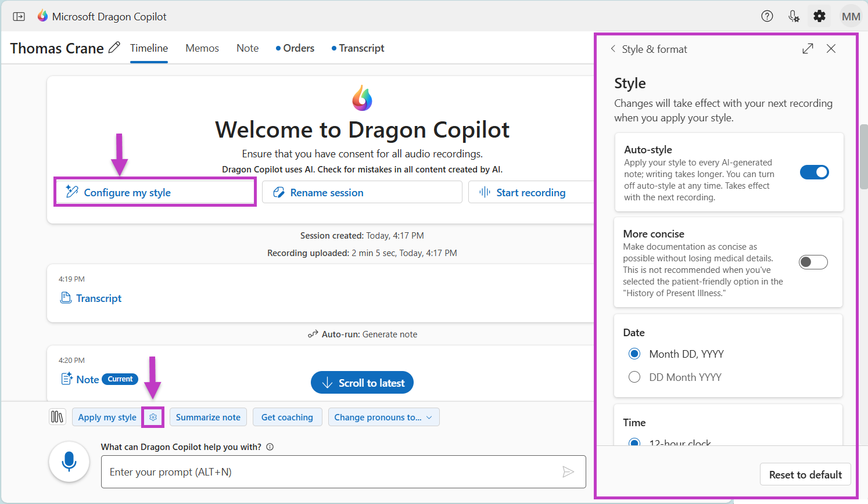Start dictation with the round microphone button

point(69,462)
